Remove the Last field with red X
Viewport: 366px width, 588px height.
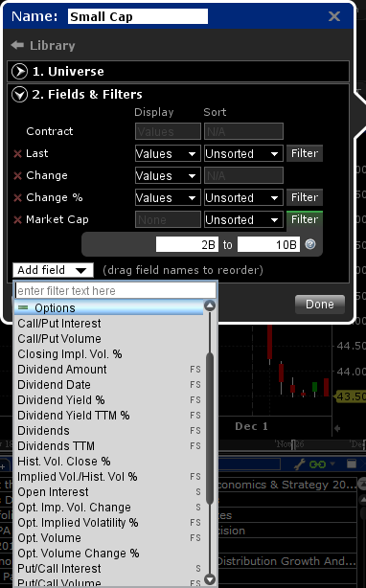17,154
